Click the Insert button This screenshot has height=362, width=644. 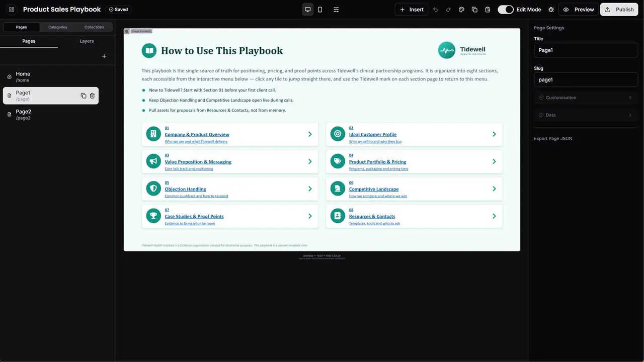pyautogui.click(x=412, y=10)
